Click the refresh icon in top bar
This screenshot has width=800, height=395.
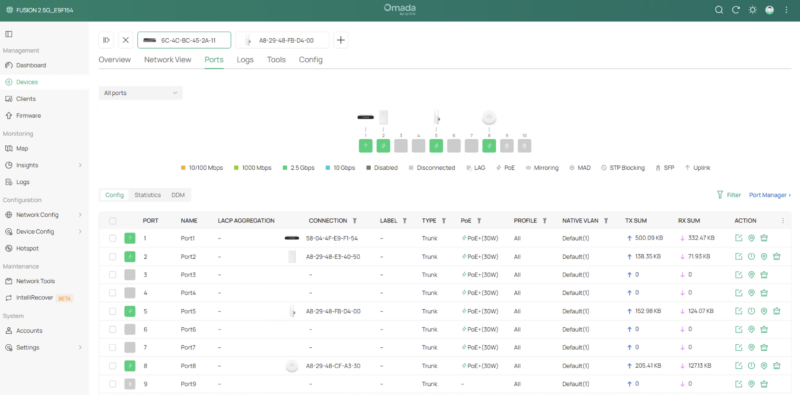[736, 10]
